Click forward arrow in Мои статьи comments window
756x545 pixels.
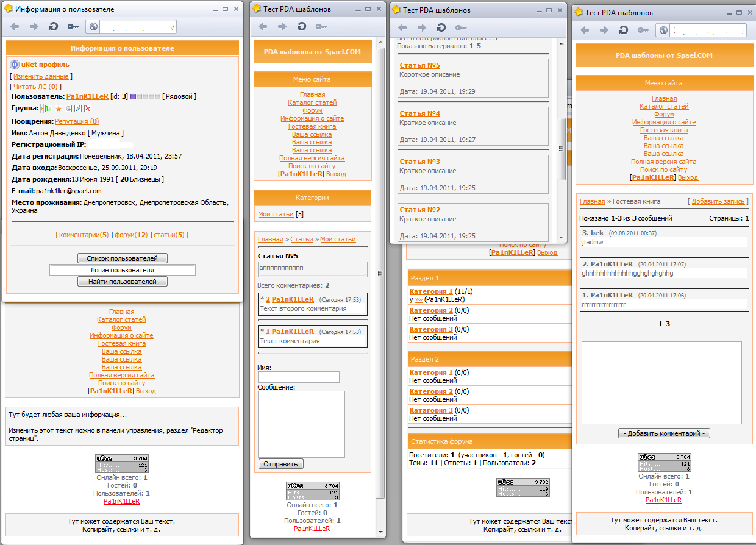click(282, 26)
